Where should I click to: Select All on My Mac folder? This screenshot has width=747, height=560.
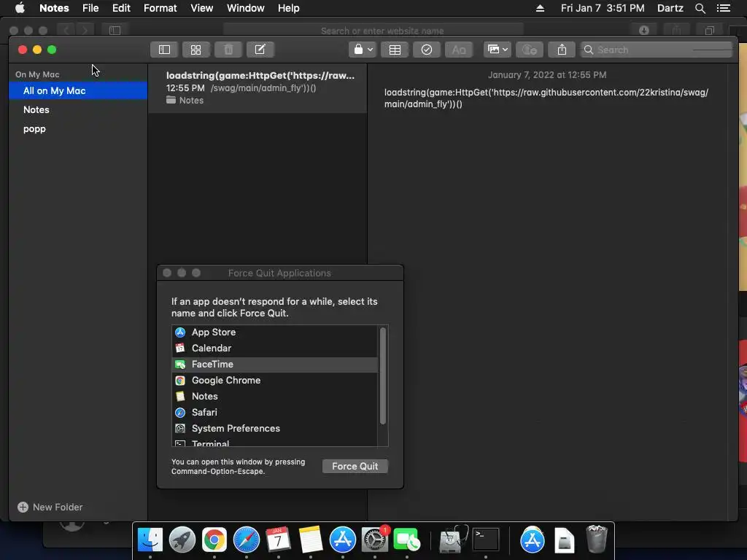(x=78, y=90)
